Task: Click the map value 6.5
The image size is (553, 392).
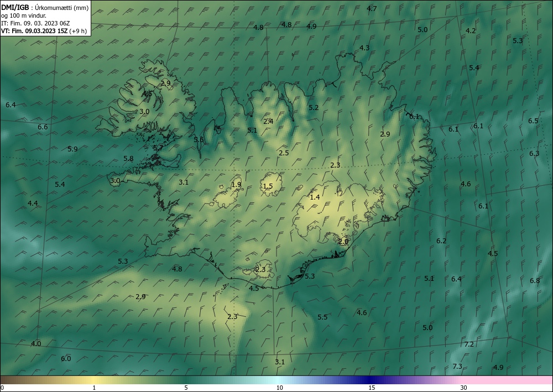Action: click(x=533, y=121)
